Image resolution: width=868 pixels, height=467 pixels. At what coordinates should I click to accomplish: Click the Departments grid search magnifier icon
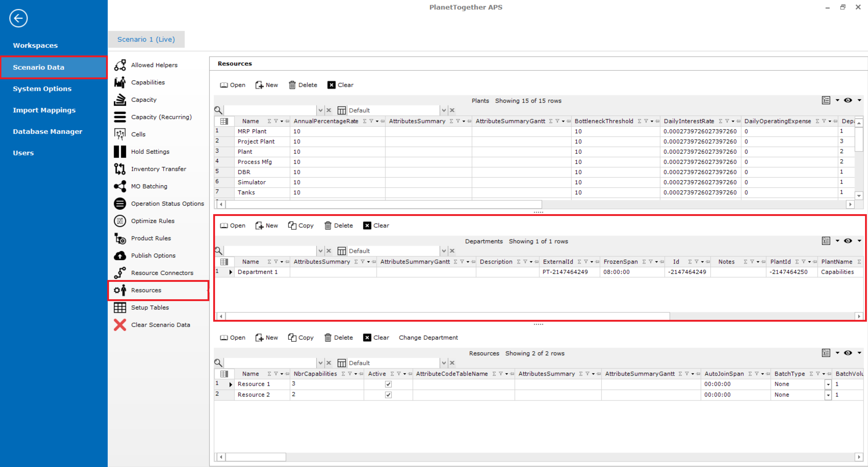tap(218, 251)
